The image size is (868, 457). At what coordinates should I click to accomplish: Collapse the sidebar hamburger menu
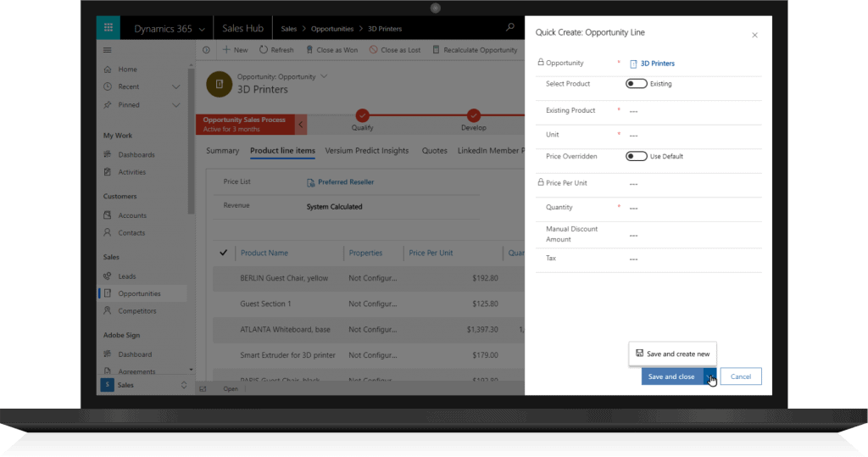coord(108,50)
